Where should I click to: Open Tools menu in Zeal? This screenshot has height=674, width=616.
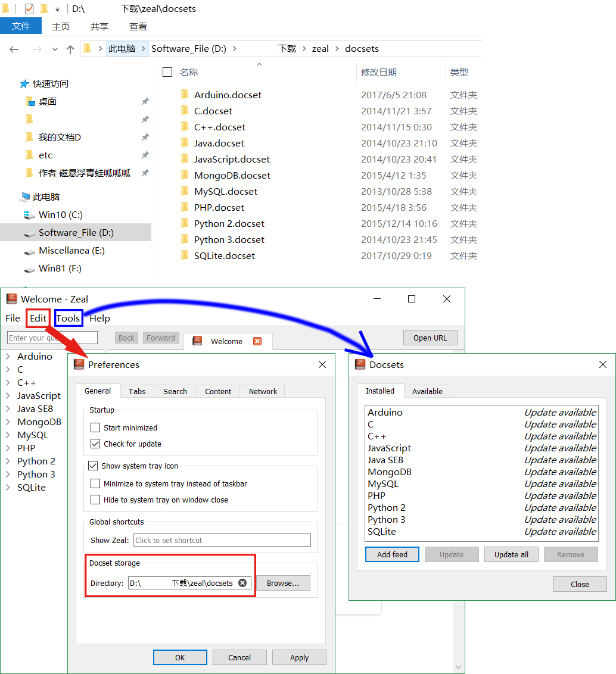click(x=69, y=318)
